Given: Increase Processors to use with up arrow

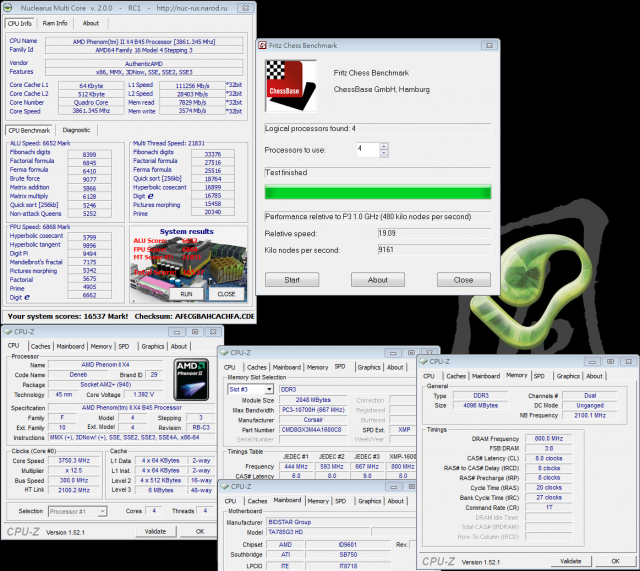Looking at the screenshot, I should (383, 146).
